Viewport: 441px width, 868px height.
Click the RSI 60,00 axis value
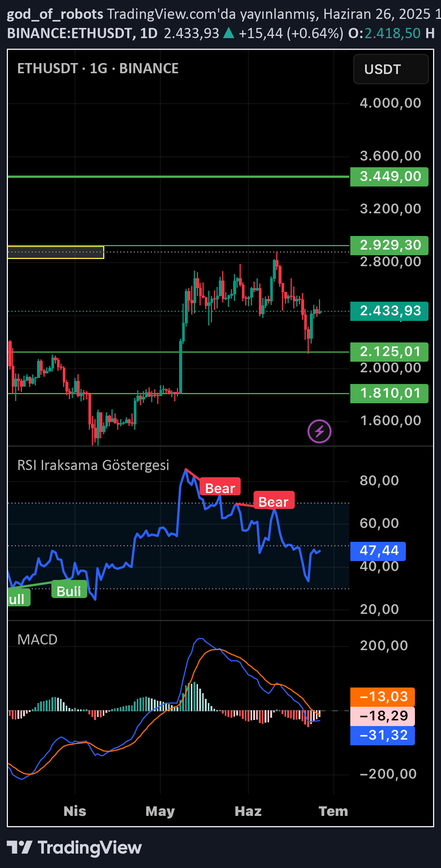pos(379,523)
